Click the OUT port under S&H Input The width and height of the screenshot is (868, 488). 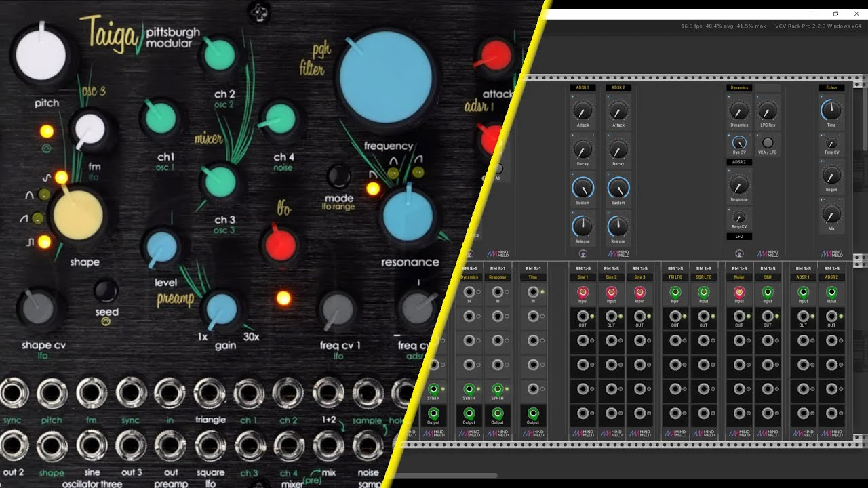(768, 317)
